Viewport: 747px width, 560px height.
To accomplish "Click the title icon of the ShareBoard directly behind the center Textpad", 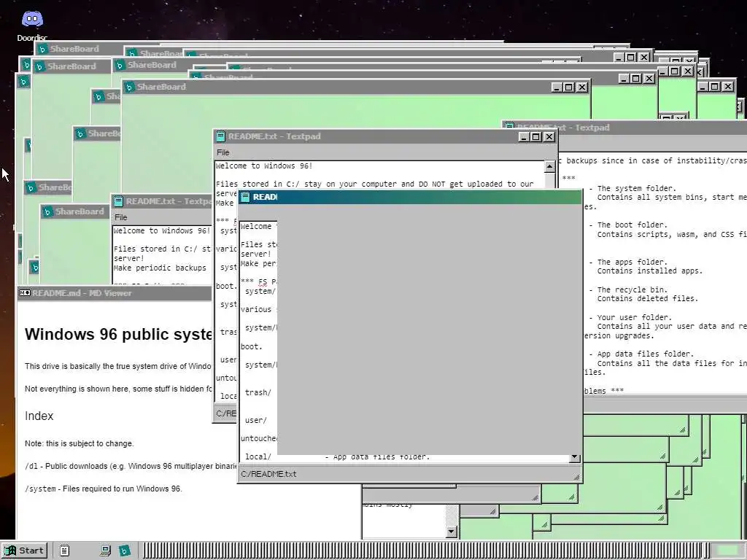I will (x=129, y=87).
